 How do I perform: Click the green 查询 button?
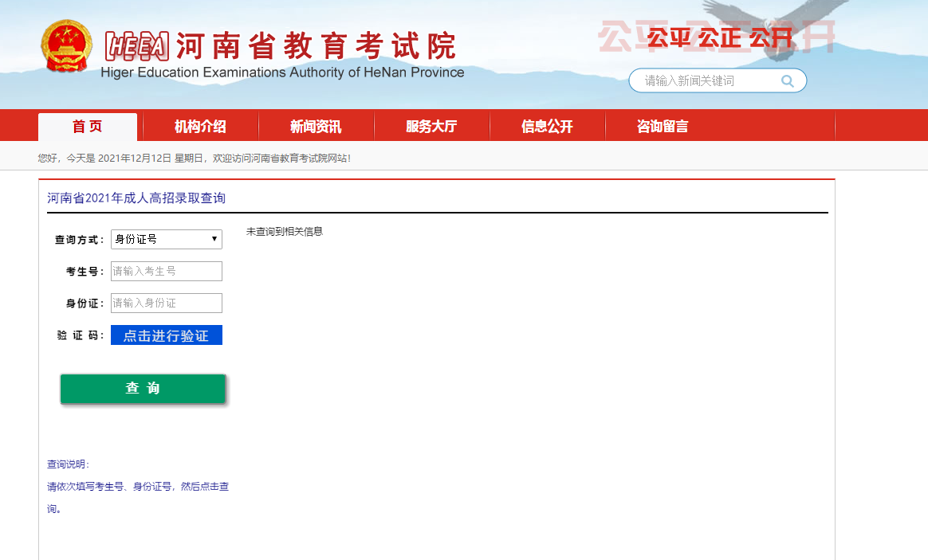pyautogui.click(x=143, y=388)
